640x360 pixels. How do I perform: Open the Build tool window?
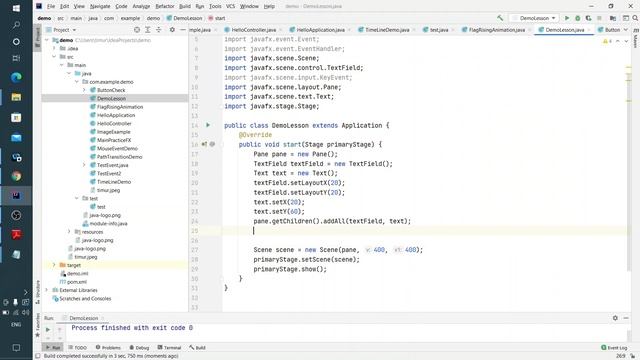197,347
